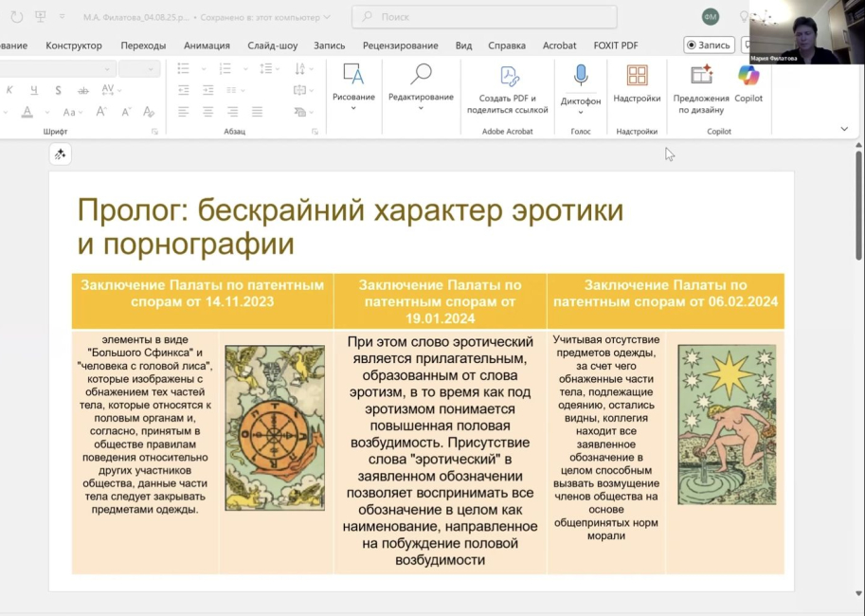This screenshot has height=616, width=865.
Task: Open the bulleted list dropdown arrow
Action: click(x=204, y=69)
